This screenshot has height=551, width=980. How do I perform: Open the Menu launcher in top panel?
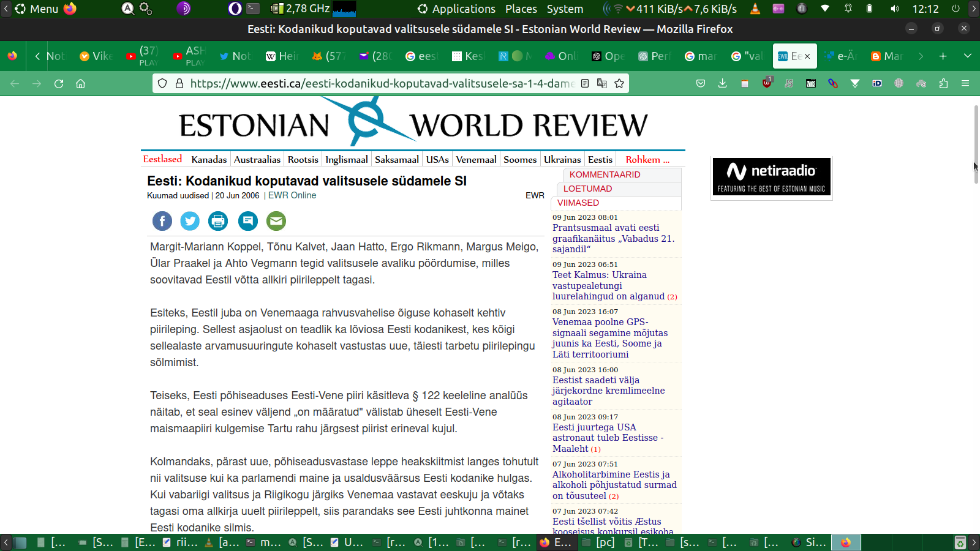tap(37, 9)
